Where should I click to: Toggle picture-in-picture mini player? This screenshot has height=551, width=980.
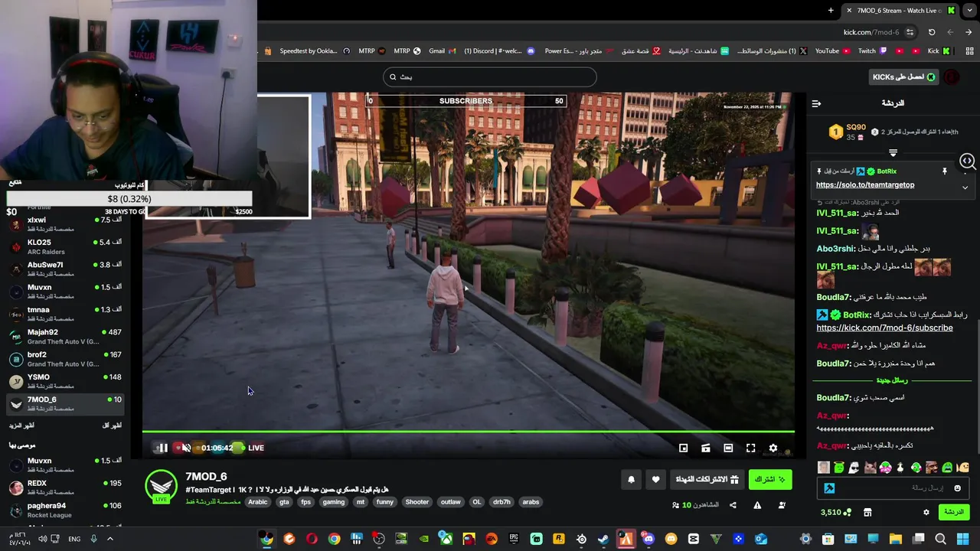pyautogui.click(x=684, y=448)
